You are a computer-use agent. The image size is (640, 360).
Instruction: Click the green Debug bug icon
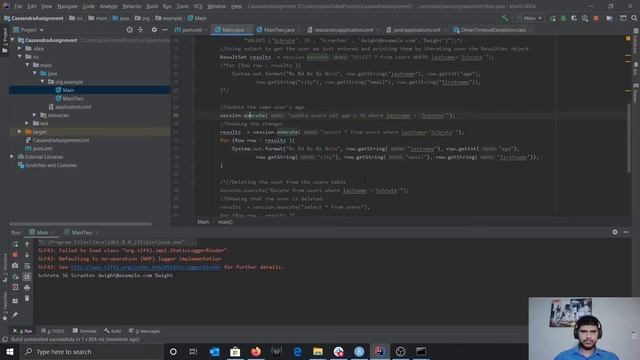click(x=563, y=18)
